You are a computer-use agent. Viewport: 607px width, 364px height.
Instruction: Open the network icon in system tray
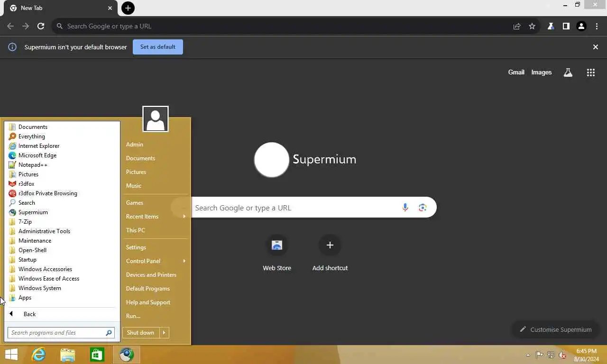pyautogui.click(x=551, y=355)
